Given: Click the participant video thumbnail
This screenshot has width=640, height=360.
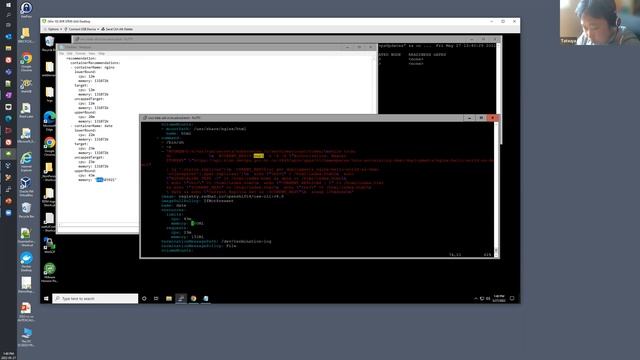Looking at the screenshot, I should (x=600, y=22).
